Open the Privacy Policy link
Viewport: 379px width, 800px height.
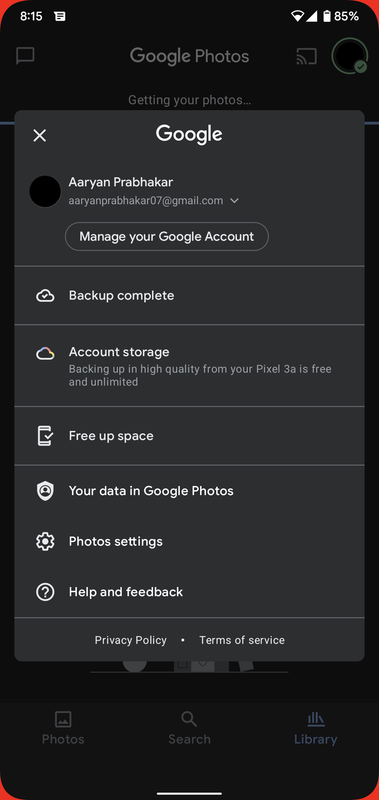tap(131, 640)
